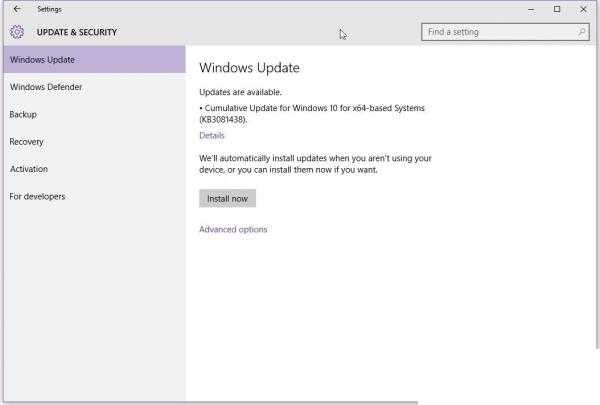This screenshot has width=600, height=405.
Task: Open the Activation section
Action: pyautogui.click(x=95, y=169)
